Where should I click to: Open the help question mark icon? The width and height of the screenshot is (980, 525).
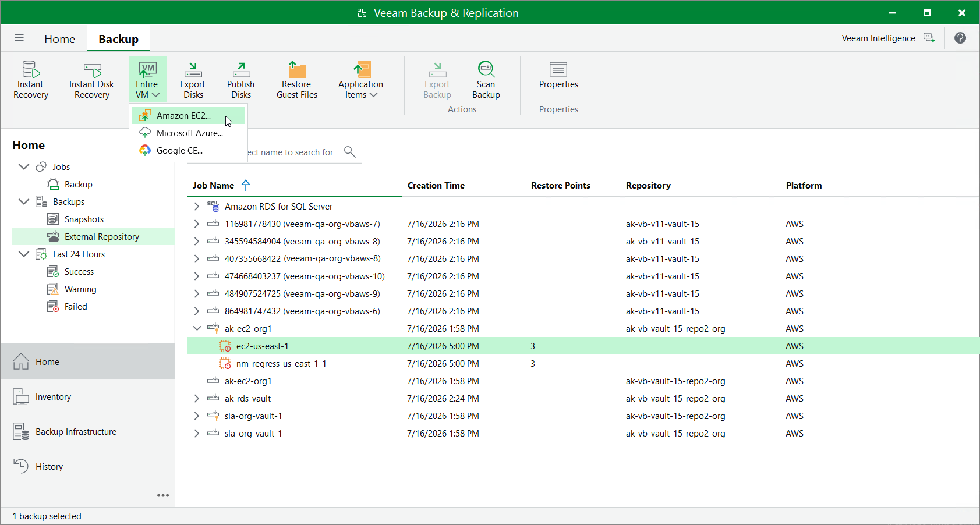point(960,38)
